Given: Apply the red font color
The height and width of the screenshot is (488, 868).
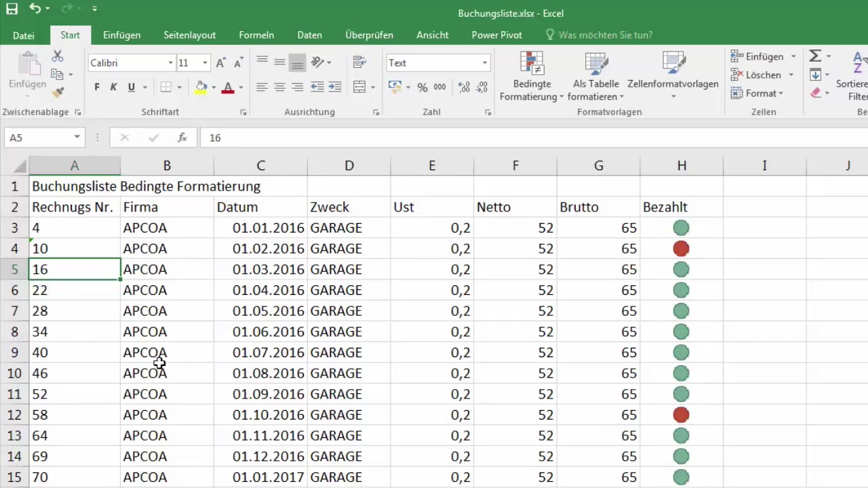Looking at the screenshot, I should pyautogui.click(x=228, y=87).
